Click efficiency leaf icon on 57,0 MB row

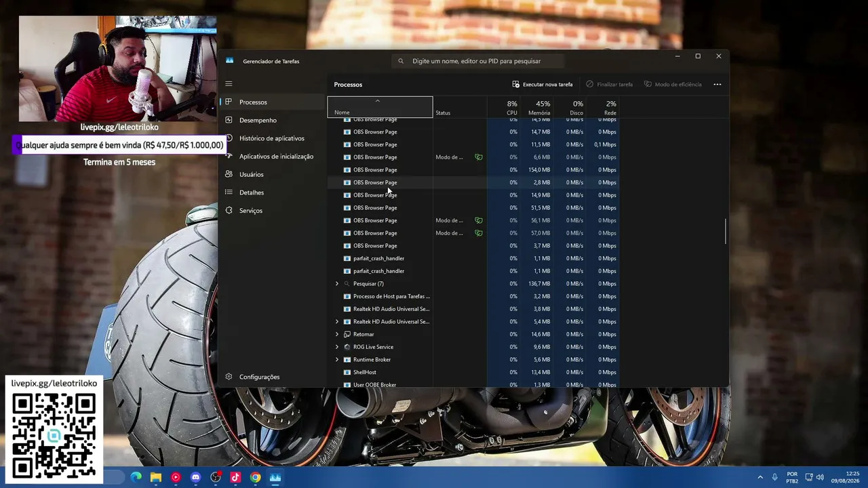(479, 233)
